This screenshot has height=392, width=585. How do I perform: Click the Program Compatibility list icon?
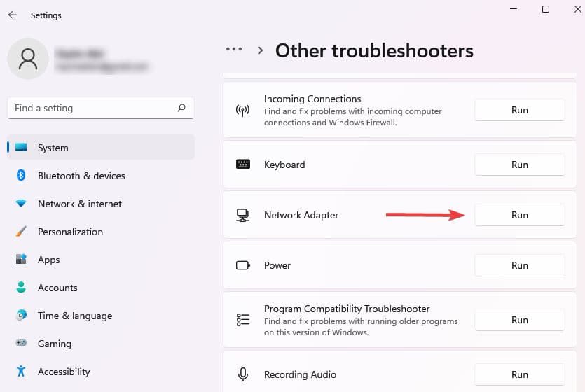tap(243, 320)
